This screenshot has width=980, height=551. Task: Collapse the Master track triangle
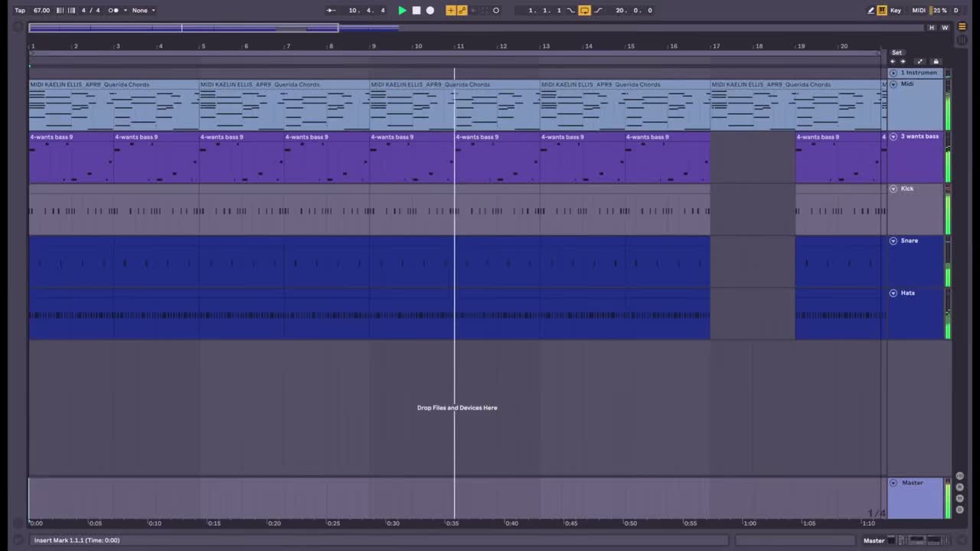click(893, 483)
